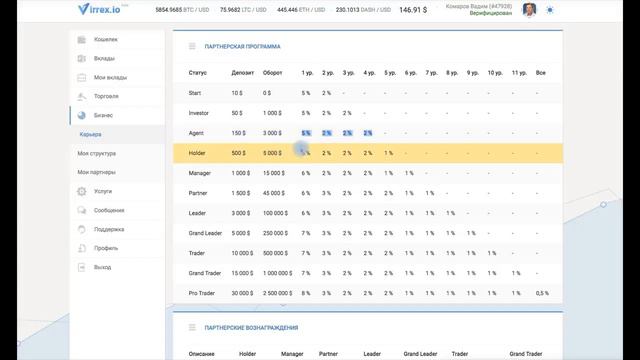The width and height of the screenshot is (640, 360).
Task: Click the Партнерская программа heading
Action: coord(242,47)
